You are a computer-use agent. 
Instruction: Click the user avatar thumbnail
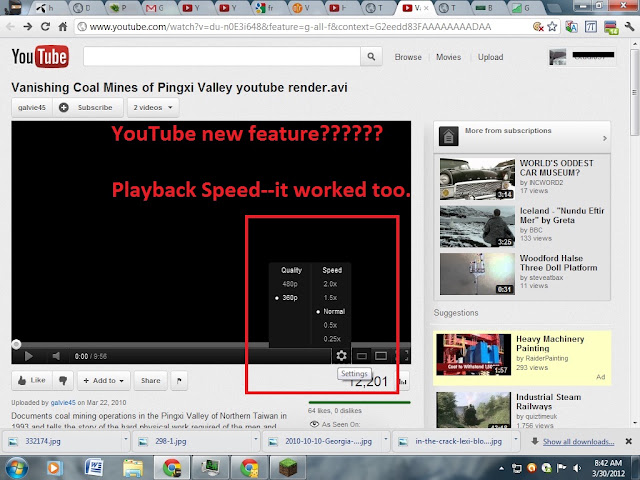558,57
